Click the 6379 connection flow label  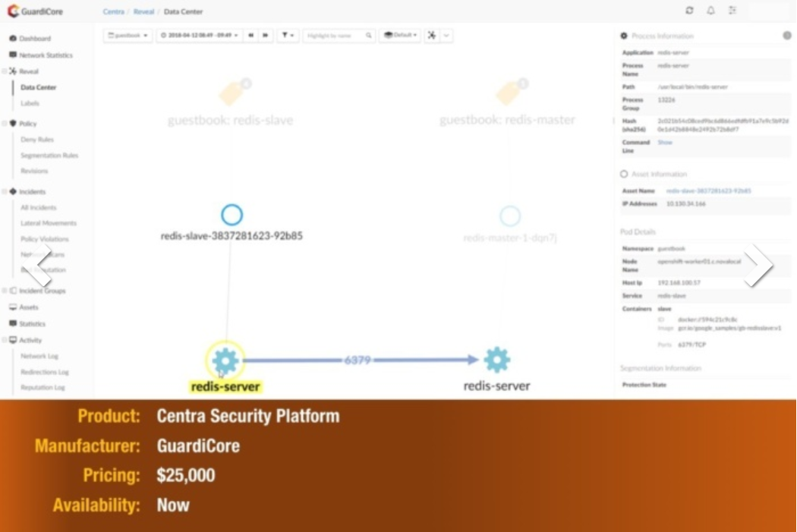[x=358, y=360]
